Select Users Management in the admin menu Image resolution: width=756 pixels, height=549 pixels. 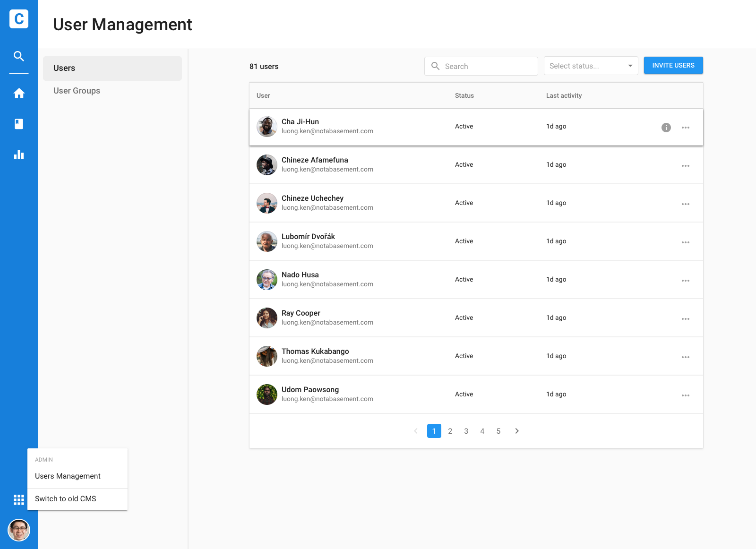tap(68, 476)
